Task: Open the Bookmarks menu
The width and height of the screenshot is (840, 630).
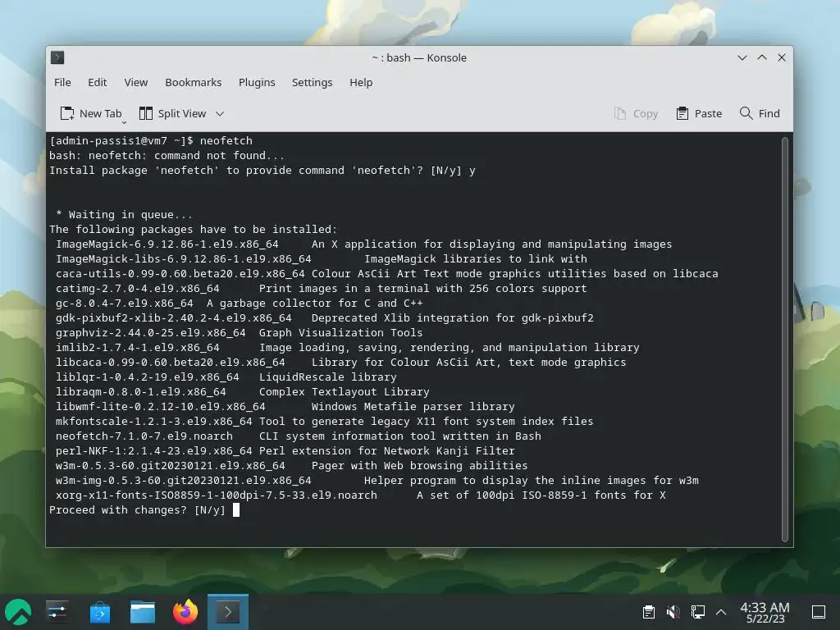Action: [x=193, y=83]
